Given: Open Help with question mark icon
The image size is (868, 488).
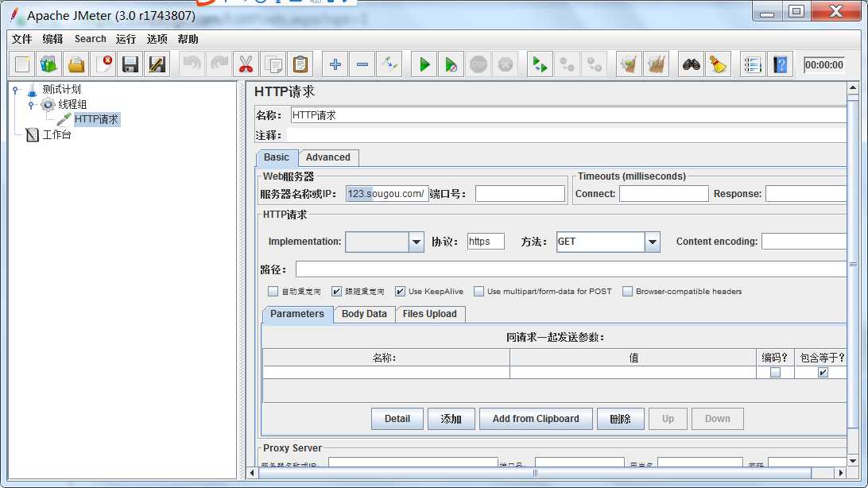Looking at the screenshot, I should (780, 64).
